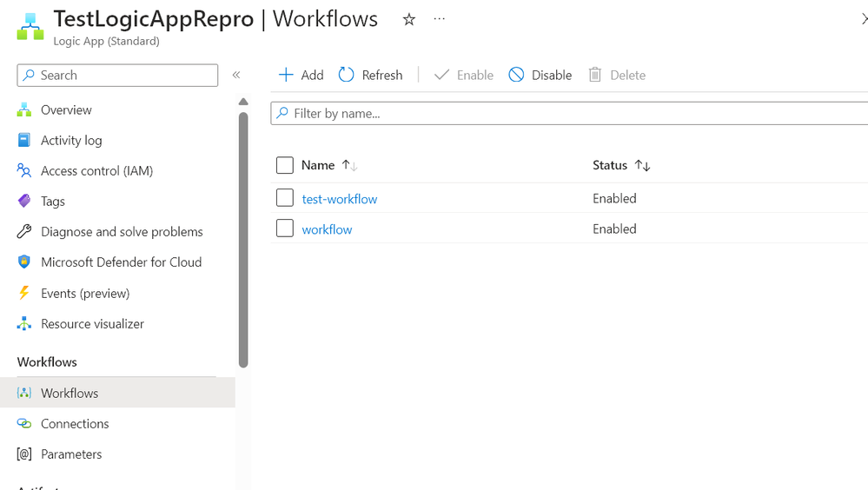The image size is (868, 490).
Task: Click the Events lightning bolt icon
Action: click(23, 292)
